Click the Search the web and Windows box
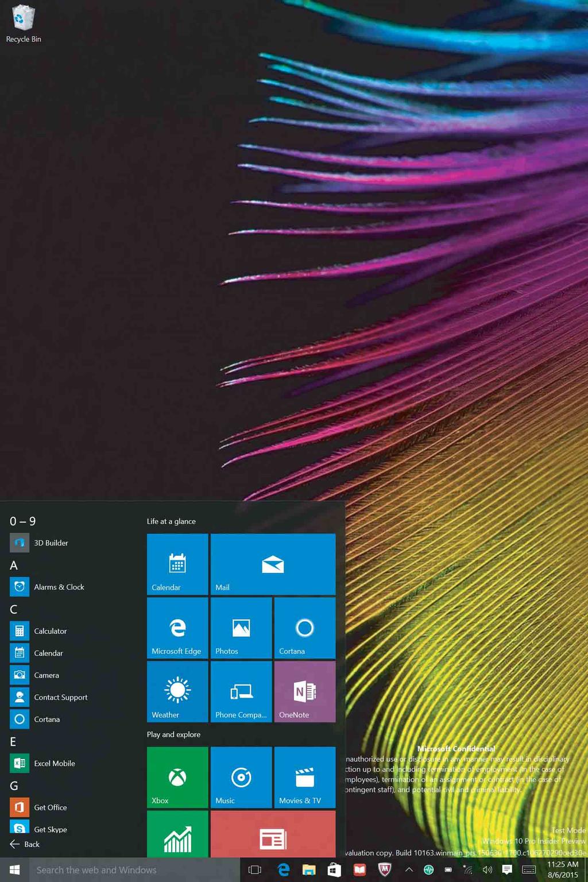Image resolution: width=588 pixels, height=882 pixels. pos(134,870)
